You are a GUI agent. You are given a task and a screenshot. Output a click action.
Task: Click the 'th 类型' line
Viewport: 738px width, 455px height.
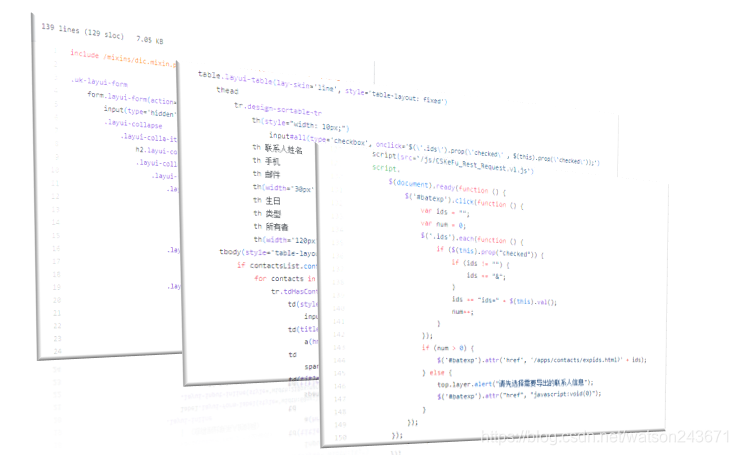click(267, 214)
